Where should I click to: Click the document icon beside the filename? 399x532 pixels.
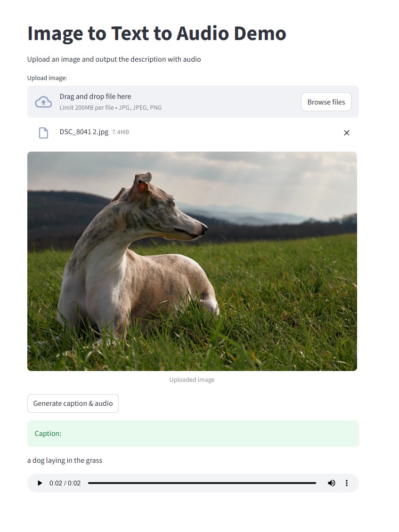pos(43,133)
